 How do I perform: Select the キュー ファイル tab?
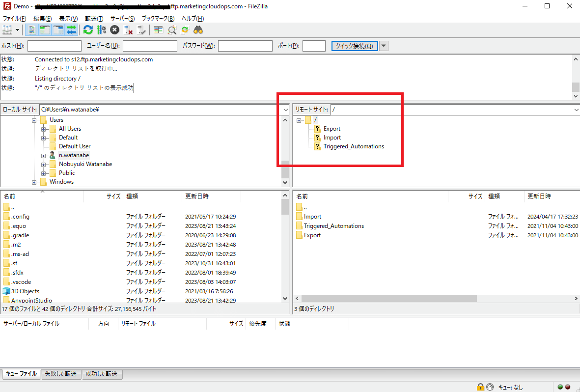coord(21,374)
